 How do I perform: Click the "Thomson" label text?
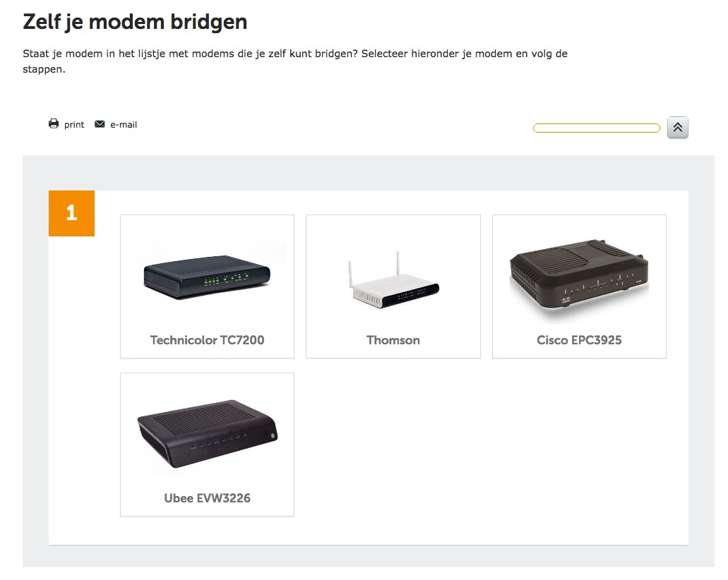(x=393, y=340)
